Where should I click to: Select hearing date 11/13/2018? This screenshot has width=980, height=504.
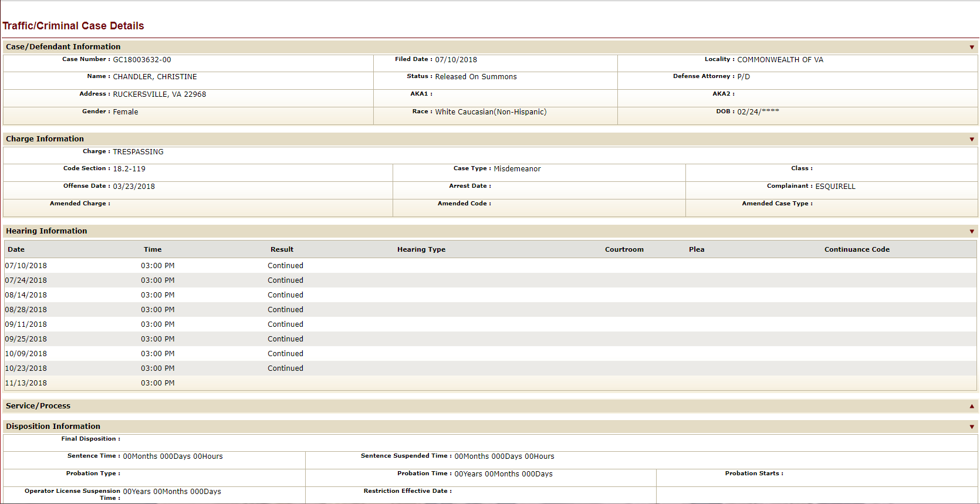pyautogui.click(x=26, y=383)
